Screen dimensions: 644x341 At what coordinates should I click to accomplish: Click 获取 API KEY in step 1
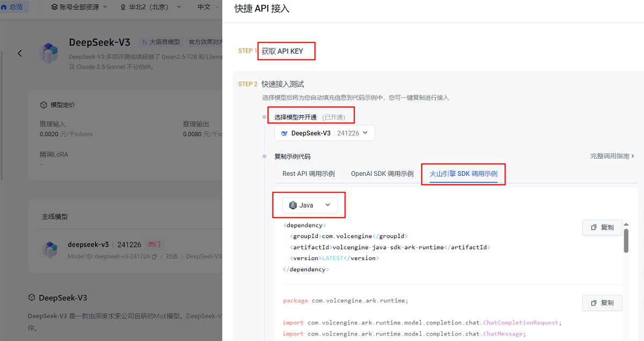coord(282,51)
